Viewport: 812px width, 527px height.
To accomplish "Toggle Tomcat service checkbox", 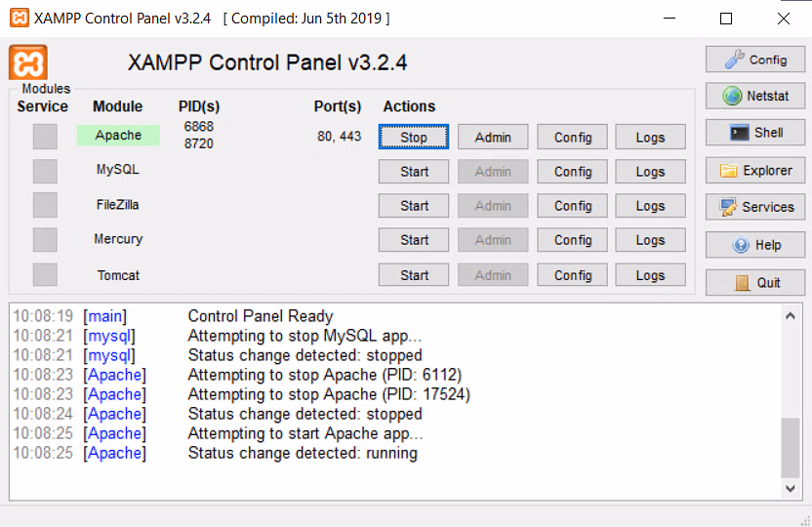I will pos(45,274).
